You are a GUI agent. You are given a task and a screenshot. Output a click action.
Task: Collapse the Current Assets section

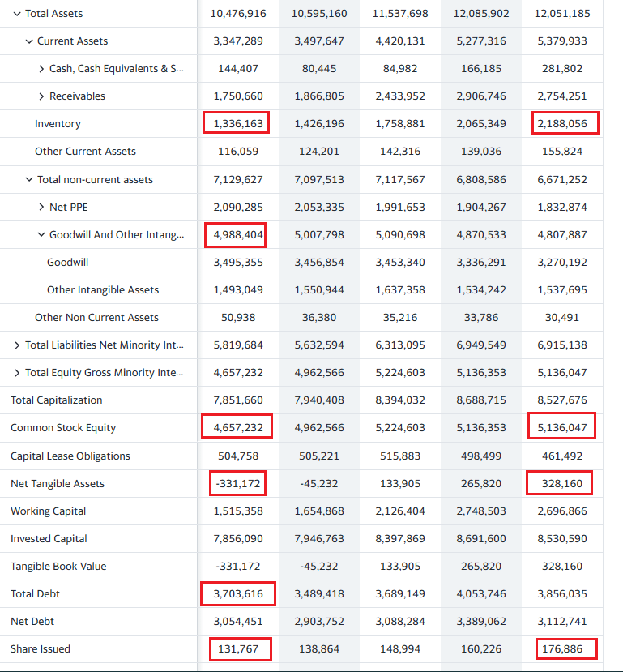[x=30, y=41]
